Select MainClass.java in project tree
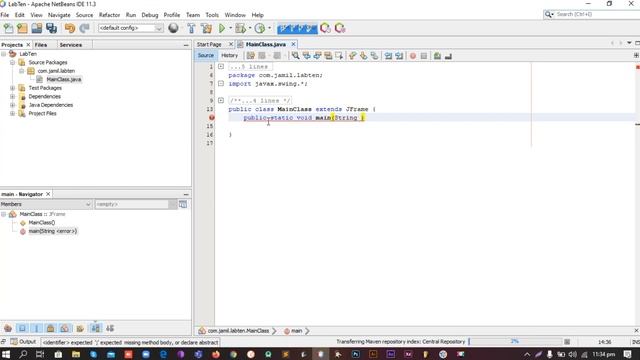 click(x=64, y=79)
